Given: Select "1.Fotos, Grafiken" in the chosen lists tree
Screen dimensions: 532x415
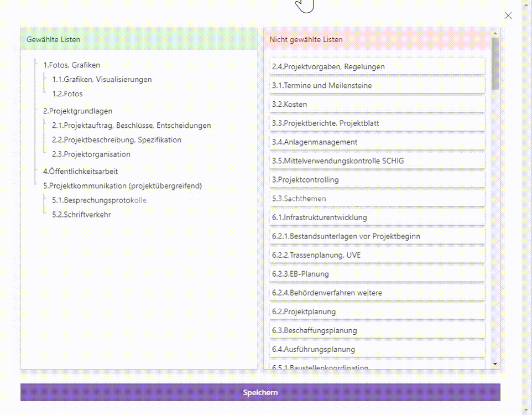Looking at the screenshot, I should point(71,65).
